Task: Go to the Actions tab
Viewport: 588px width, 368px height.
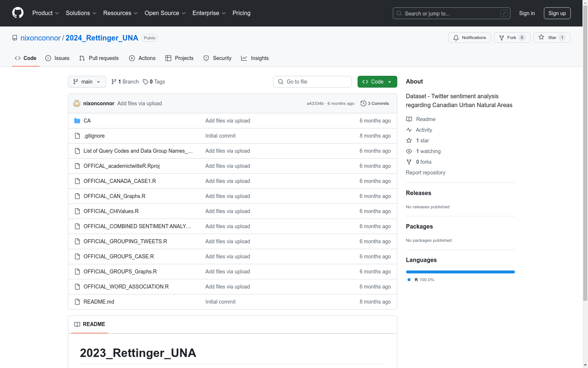Action: point(142,58)
